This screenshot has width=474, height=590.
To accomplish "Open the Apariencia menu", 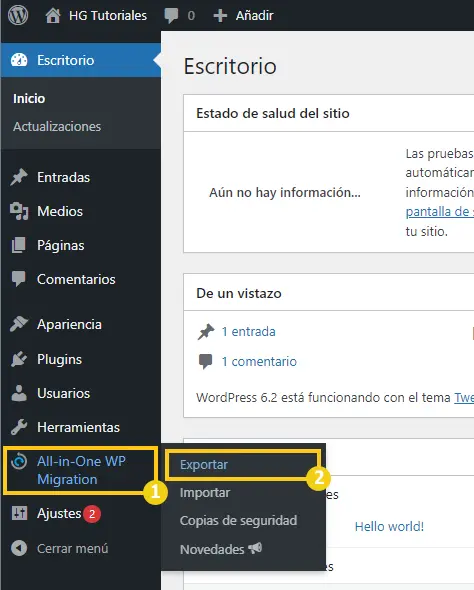I will (69, 324).
